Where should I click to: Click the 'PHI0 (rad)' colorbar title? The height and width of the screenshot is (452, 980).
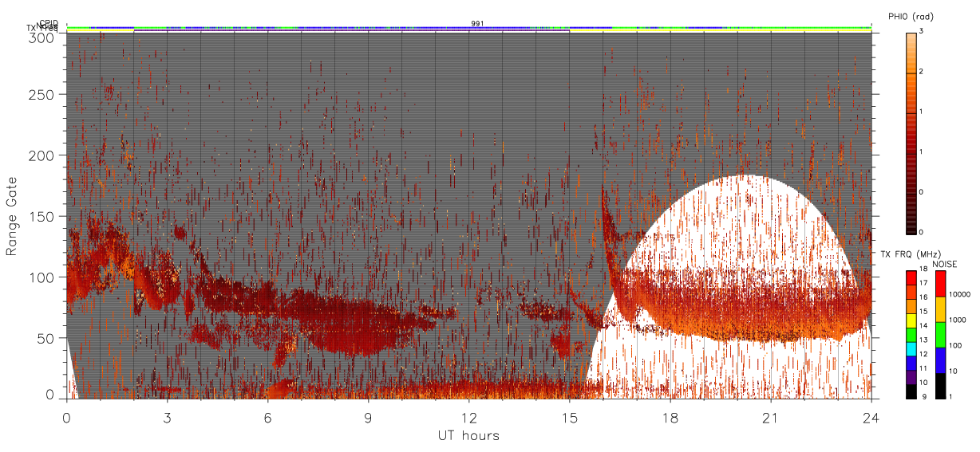(911, 16)
